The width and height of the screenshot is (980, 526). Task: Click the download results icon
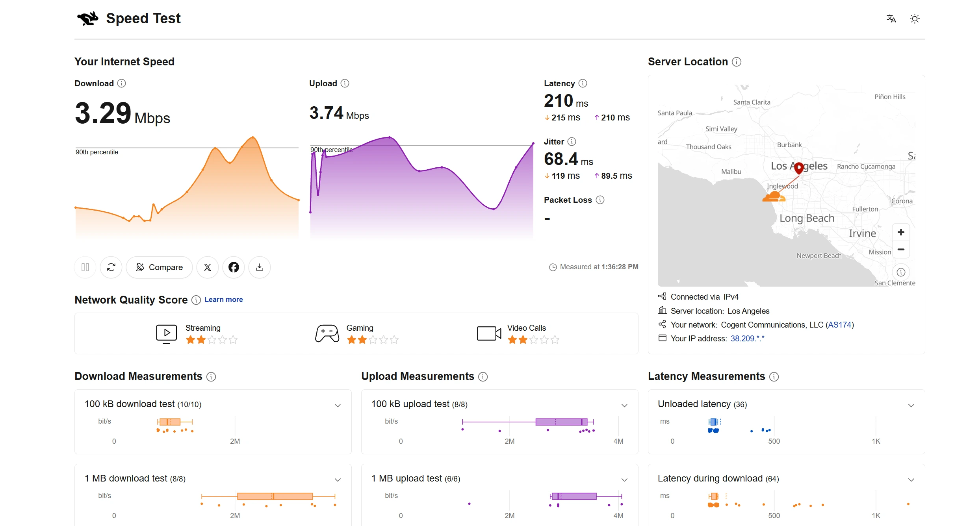(x=260, y=267)
